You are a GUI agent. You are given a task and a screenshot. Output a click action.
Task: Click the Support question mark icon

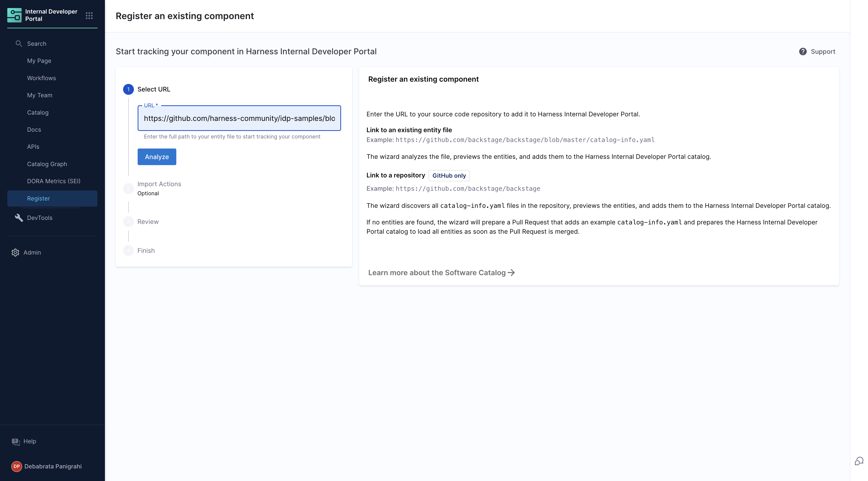(x=803, y=52)
